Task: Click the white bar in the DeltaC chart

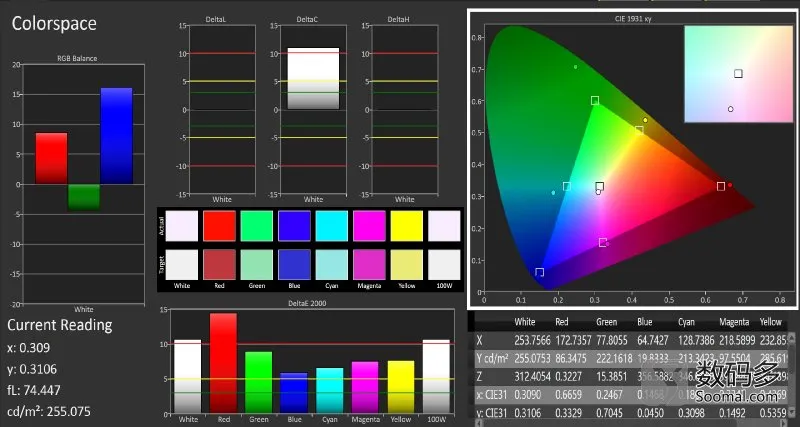Action: point(313,79)
